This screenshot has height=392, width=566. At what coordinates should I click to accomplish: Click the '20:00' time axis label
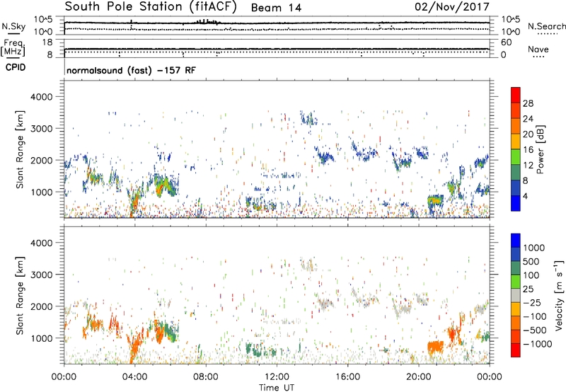pos(419,377)
